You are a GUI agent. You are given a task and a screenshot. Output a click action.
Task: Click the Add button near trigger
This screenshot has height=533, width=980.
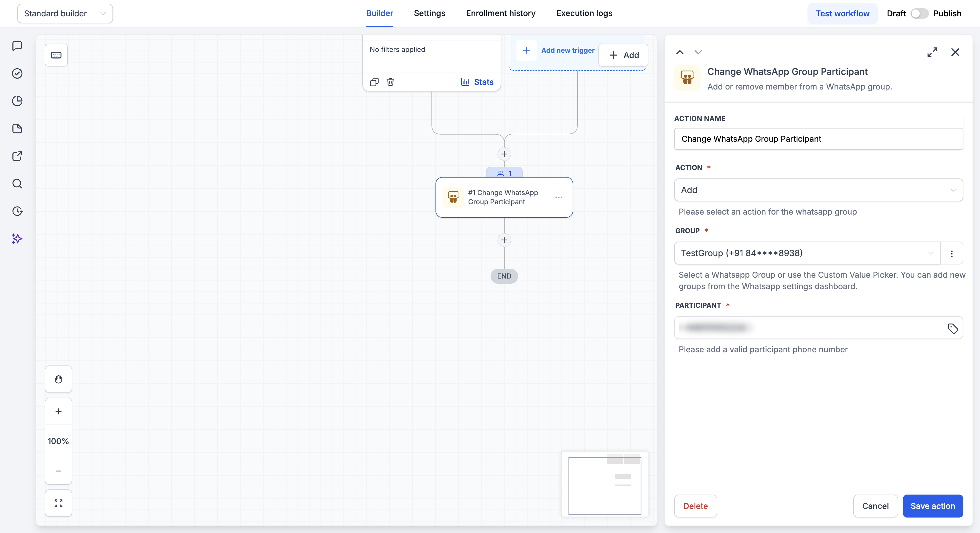click(623, 55)
